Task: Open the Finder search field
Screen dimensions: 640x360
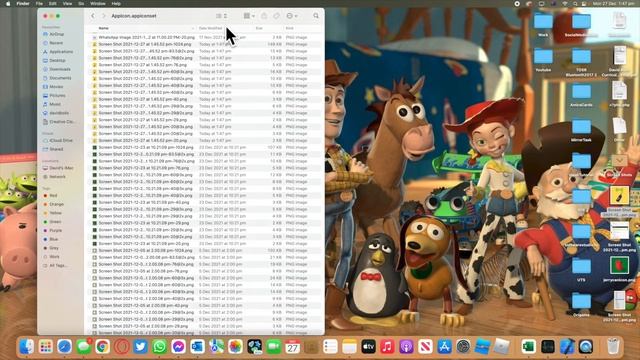Action: [x=316, y=16]
